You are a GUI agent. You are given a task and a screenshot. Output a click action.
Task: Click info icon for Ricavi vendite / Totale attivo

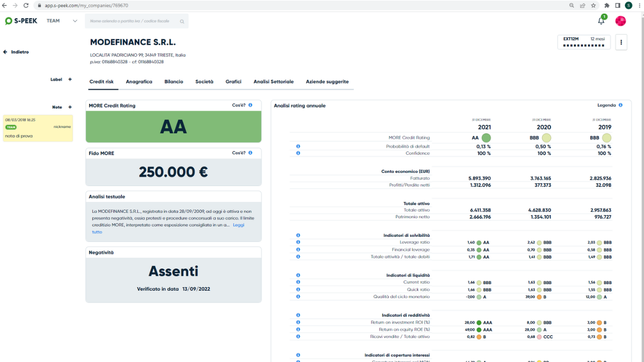tap(298, 336)
